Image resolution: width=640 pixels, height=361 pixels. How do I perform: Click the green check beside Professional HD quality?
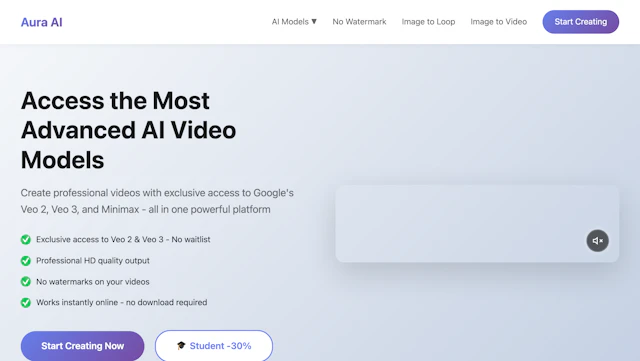click(x=26, y=261)
